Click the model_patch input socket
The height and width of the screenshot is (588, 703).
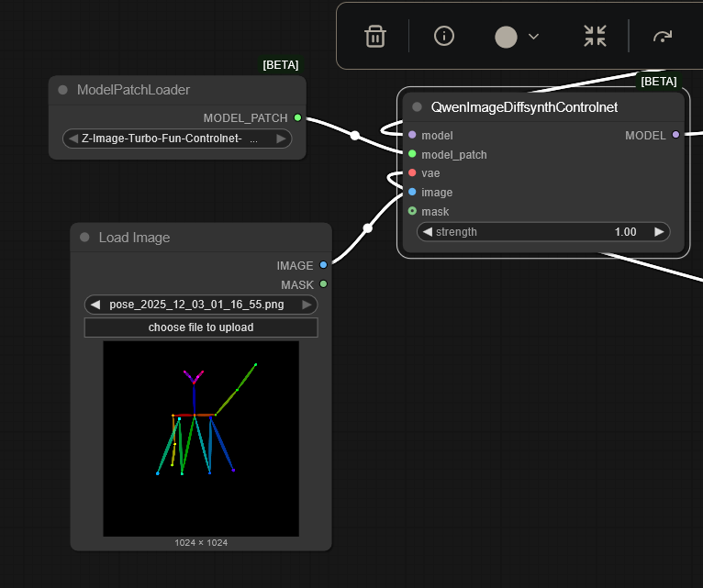tap(412, 154)
